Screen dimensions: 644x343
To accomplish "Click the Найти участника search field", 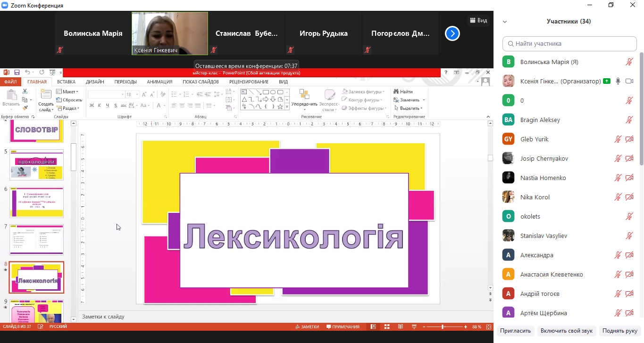I will coord(569,44).
